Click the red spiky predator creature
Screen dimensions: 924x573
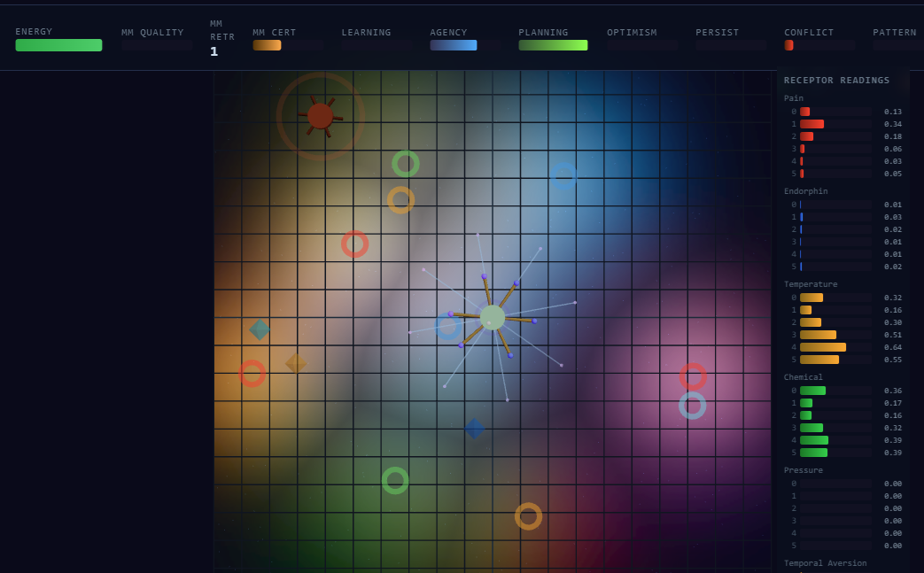click(x=321, y=116)
